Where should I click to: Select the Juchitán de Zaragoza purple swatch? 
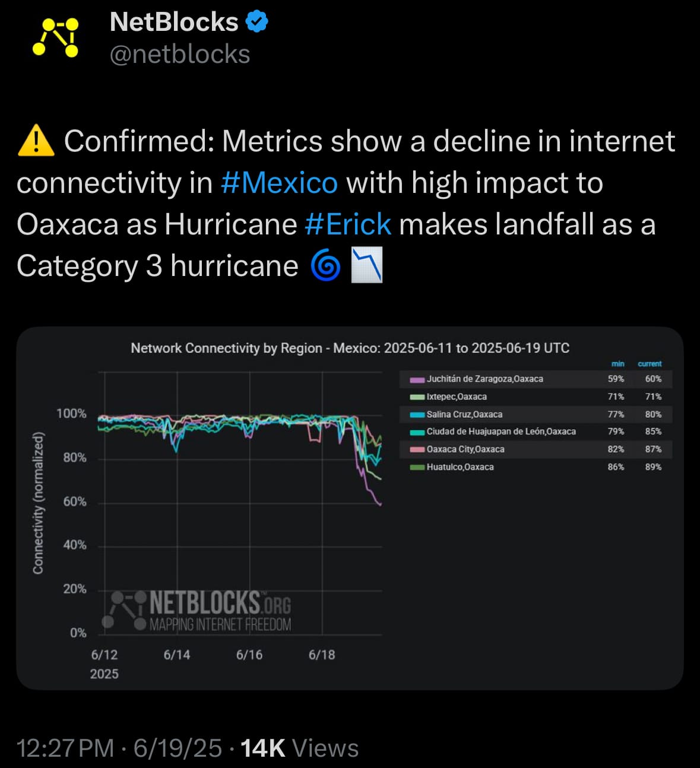click(417, 379)
